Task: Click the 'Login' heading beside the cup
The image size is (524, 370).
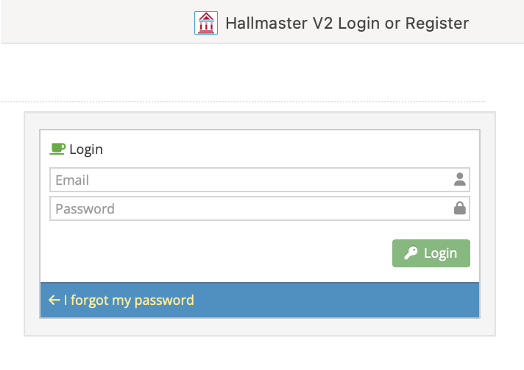Action: click(86, 149)
